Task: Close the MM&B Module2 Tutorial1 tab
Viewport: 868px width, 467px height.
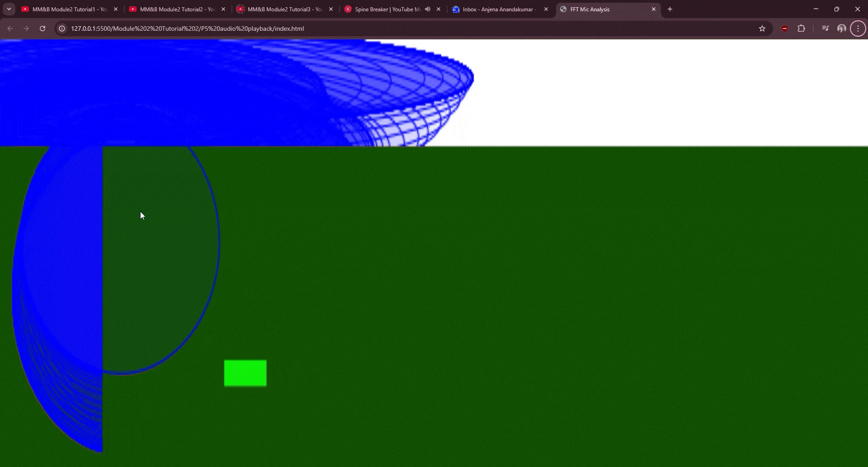Action: pos(116,9)
